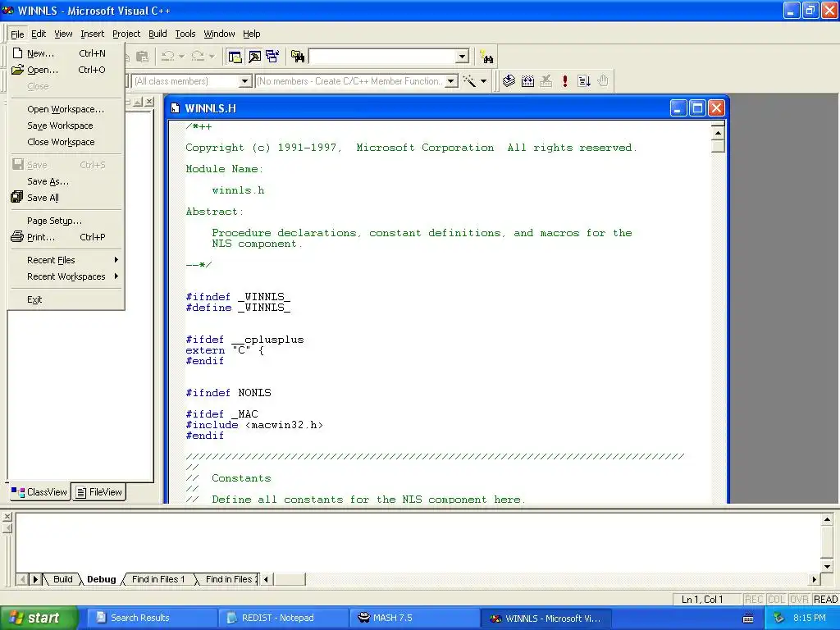Click the Find in Files icon
This screenshot has width=840, height=630.
click(x=298, y=57)
